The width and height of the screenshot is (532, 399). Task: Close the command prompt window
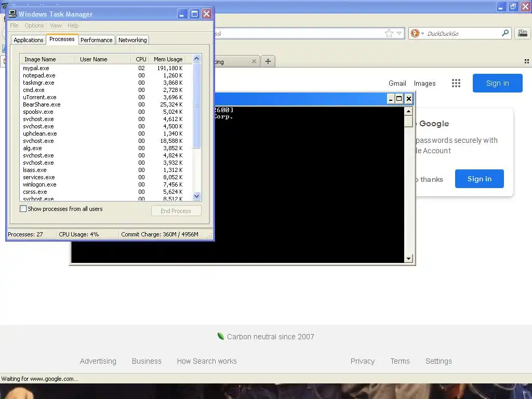tap(408, 99)
